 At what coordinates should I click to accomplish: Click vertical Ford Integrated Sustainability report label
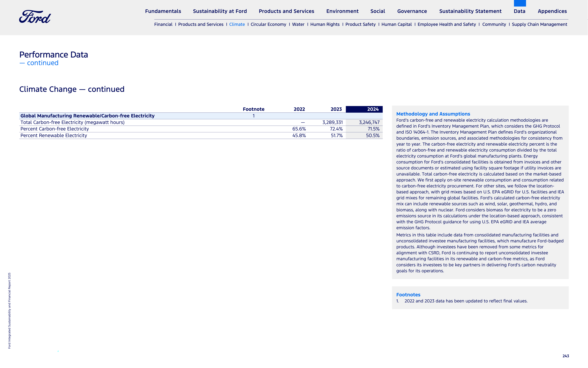click(9, 311)
